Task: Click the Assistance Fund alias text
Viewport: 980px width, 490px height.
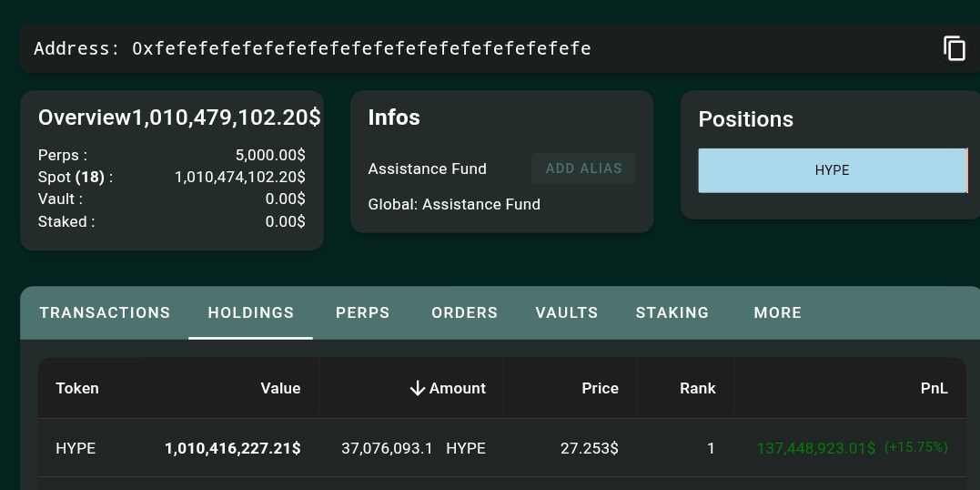Action: 427,169
